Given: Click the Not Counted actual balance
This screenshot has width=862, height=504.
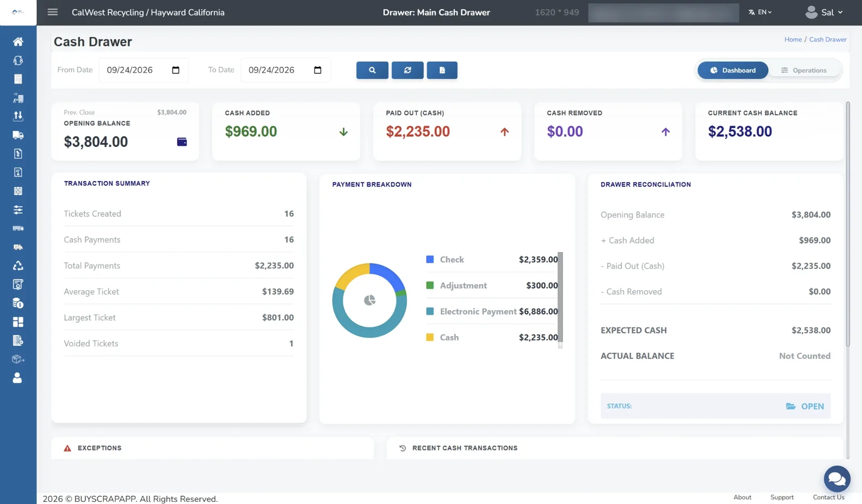Looking at the screenshot, I should point(804,356).
